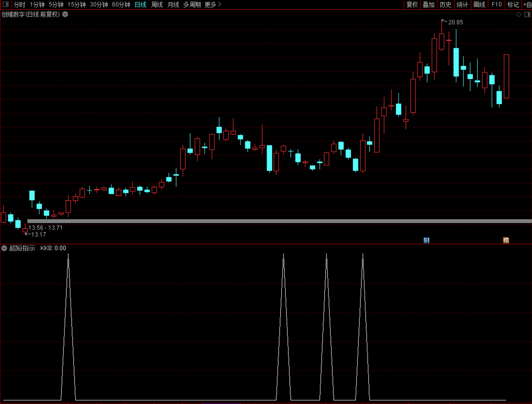This screenshot has width=532, height=404.
Task: Switch to the 分时 intraday tab
Action: coord(19,5)
